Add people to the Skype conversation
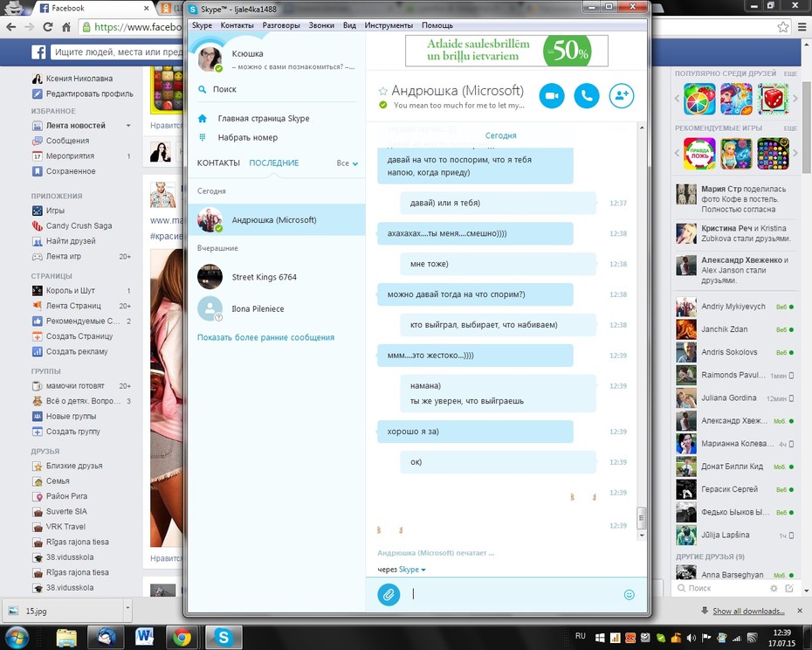 click(622, 96)
